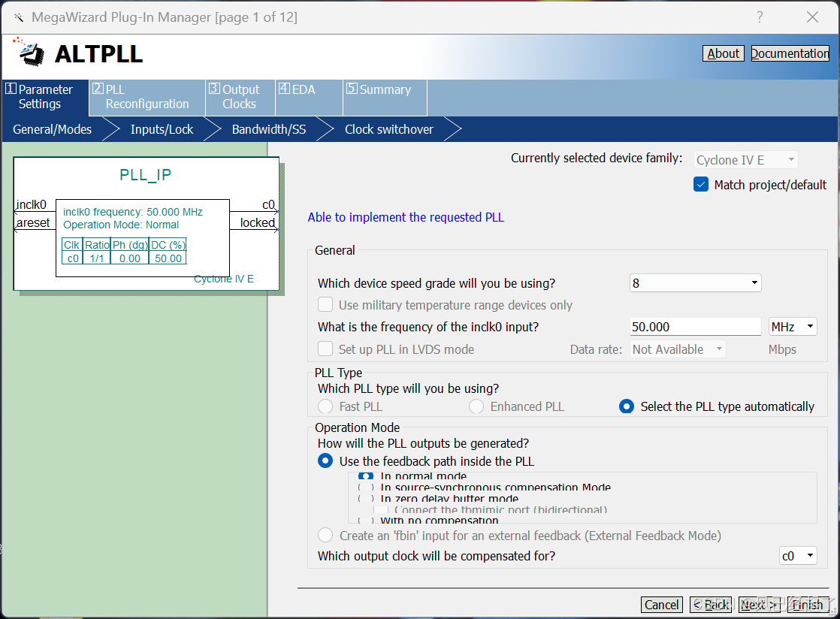Click the inclk0 port label
The height and width of the screenshot is (619, 840).
(31, 204)
